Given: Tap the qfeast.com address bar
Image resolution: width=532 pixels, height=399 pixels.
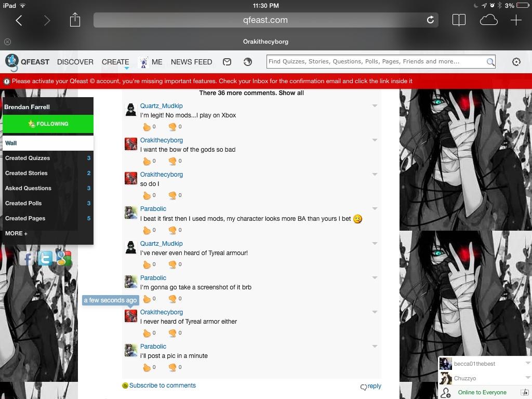Looking at the screenshot, I should tap(265, 20).
